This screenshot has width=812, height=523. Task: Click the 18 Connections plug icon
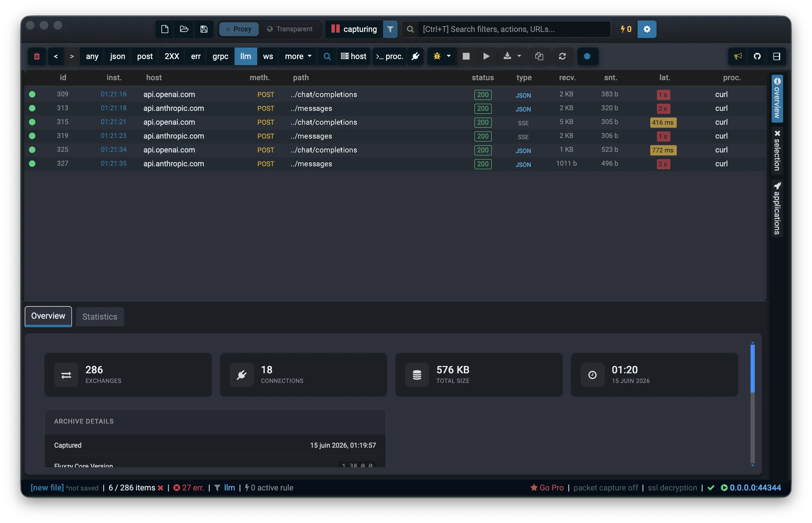(242, 374)
